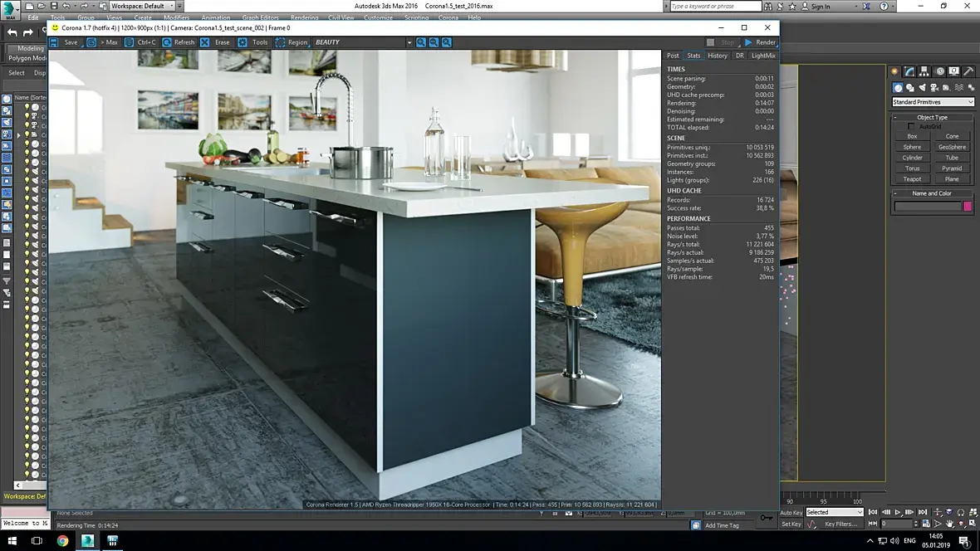The width and height of the screenshot is (980, 551).
Task: Click the Render button in the frame buffer
Action: [760, 42]
